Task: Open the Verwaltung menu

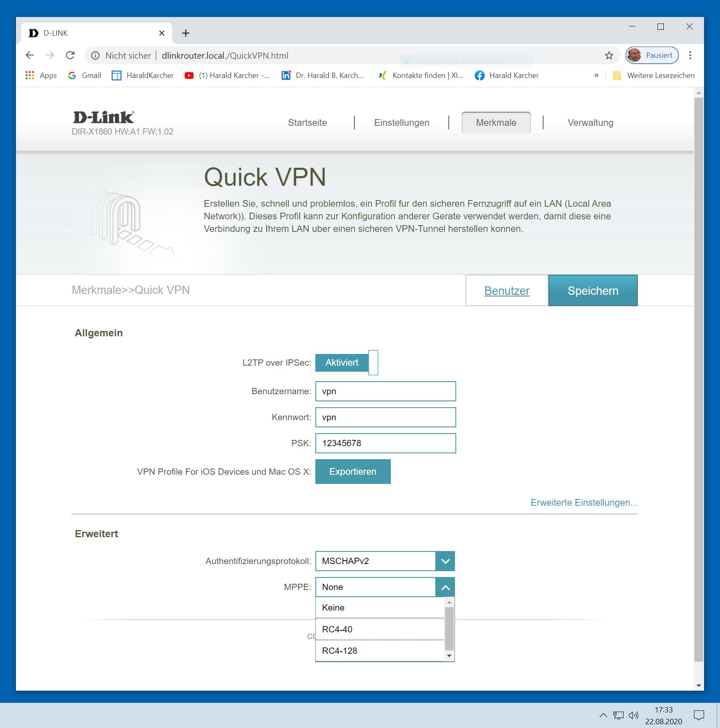Action: click(x=590, y=122)
